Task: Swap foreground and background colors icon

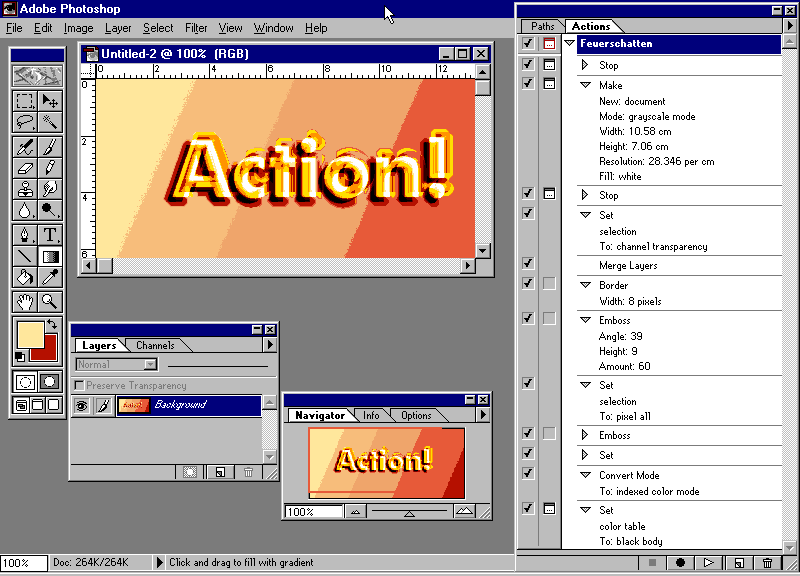Action: point(52,324)
